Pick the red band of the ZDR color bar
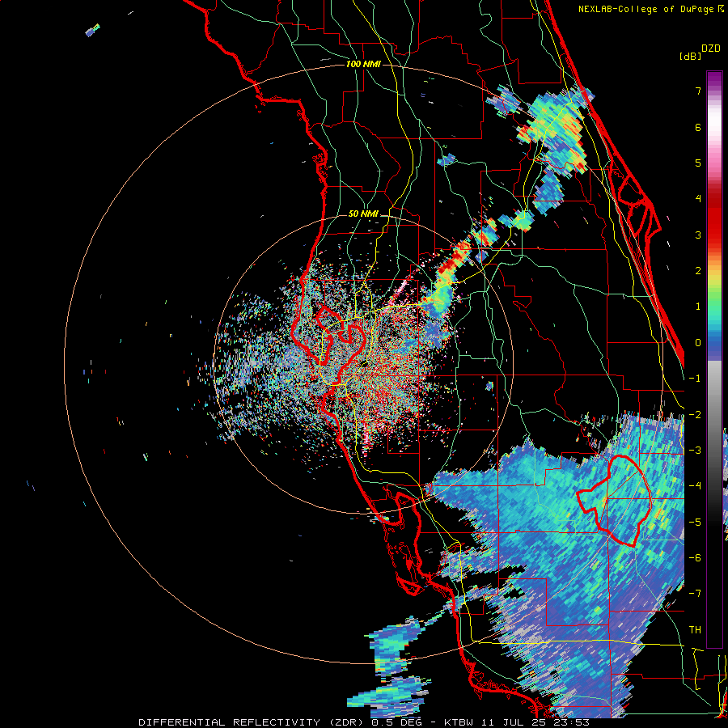The width and height of the screenshot is (728, 728). [x=714, y=223]
